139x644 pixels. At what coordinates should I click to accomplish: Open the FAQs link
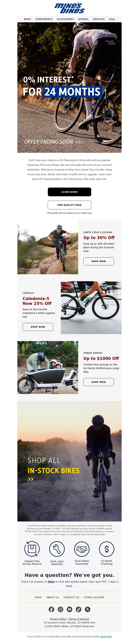51,582
